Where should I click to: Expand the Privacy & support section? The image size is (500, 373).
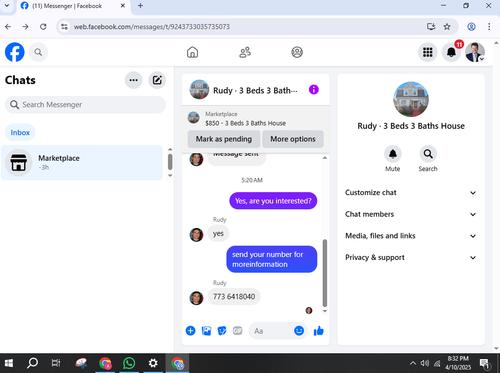point(411,258)
